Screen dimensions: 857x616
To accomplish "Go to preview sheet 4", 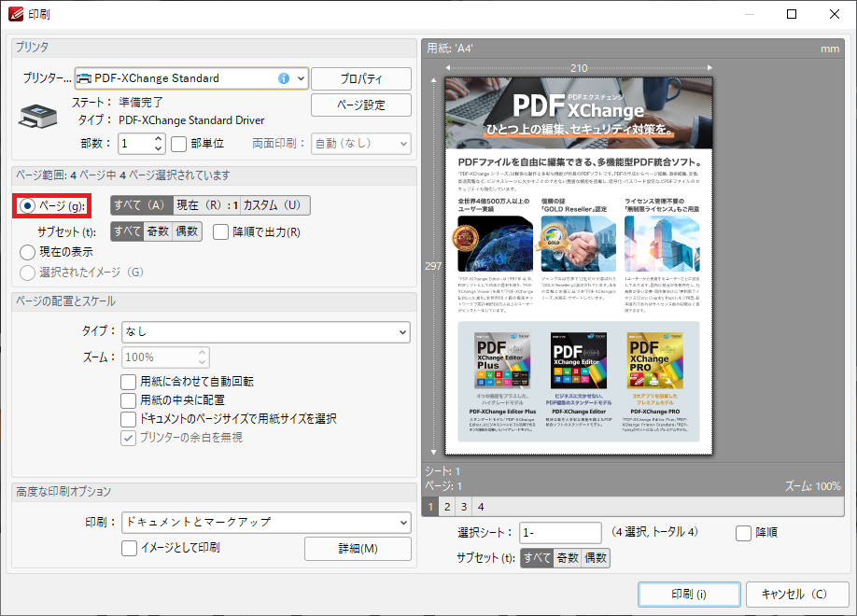I will [x=481, y=507].
